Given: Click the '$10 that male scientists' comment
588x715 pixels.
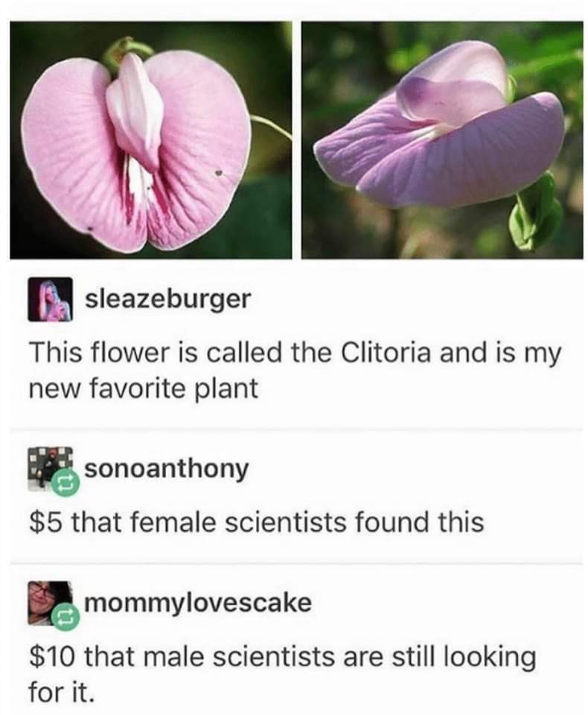Looking at the screenshot, I should [x=282, y=675].
